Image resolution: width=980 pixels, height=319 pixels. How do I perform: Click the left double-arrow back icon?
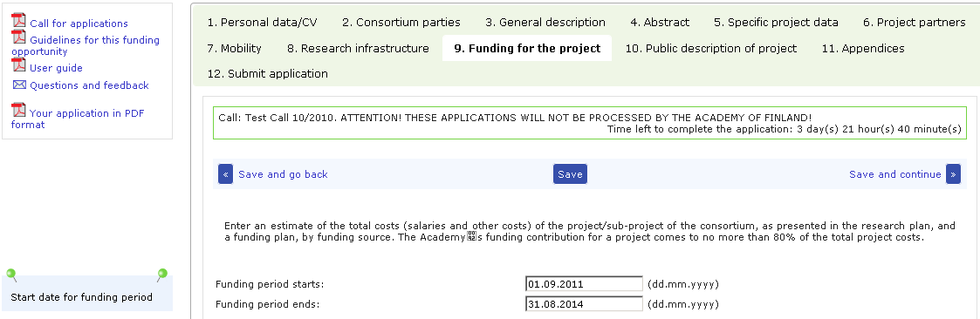tap(226, 174)
